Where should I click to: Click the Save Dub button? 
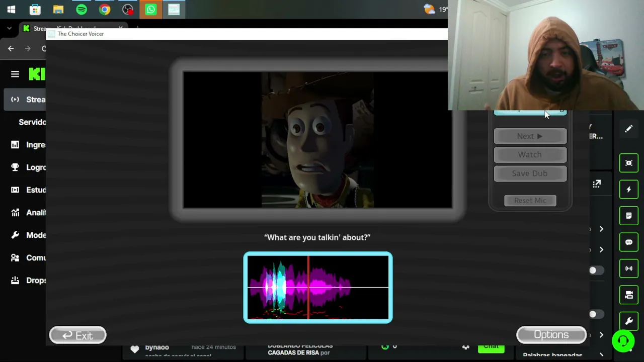[x=530, y=173]
